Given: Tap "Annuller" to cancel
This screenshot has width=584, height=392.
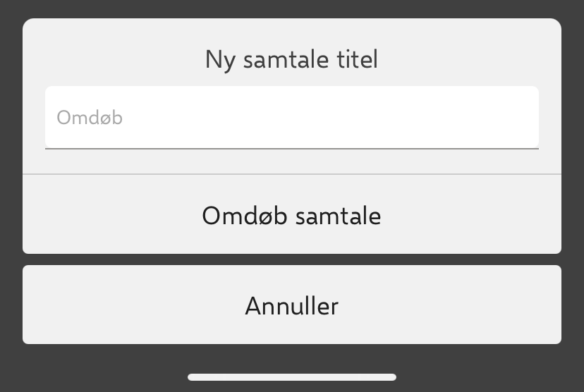Looking at the screenshot, I should 292,305.
